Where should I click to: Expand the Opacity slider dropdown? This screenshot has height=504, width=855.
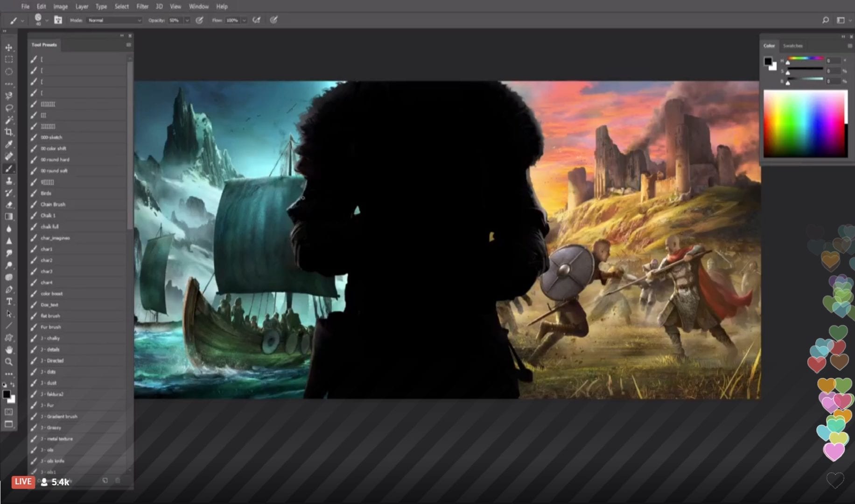187,20
